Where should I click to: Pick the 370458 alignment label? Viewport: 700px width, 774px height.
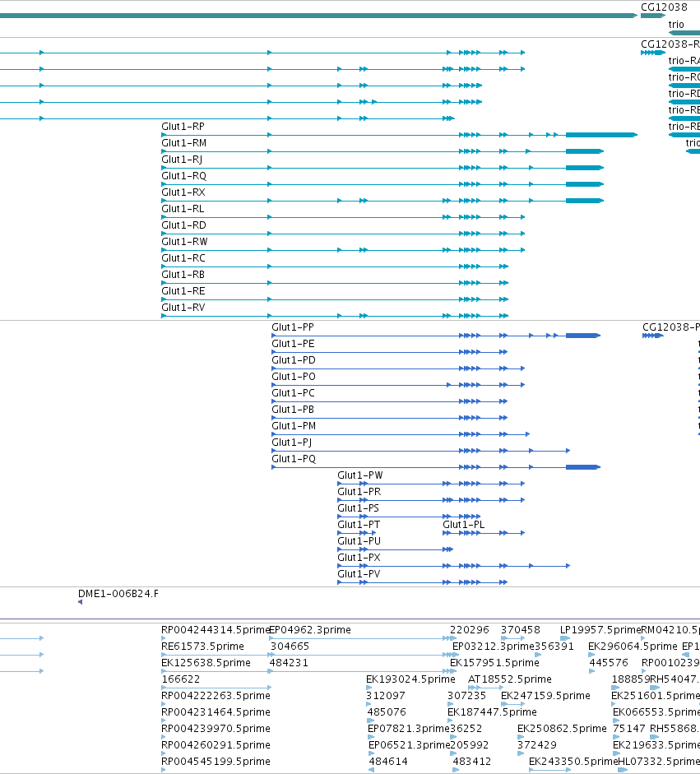(521, 630)
